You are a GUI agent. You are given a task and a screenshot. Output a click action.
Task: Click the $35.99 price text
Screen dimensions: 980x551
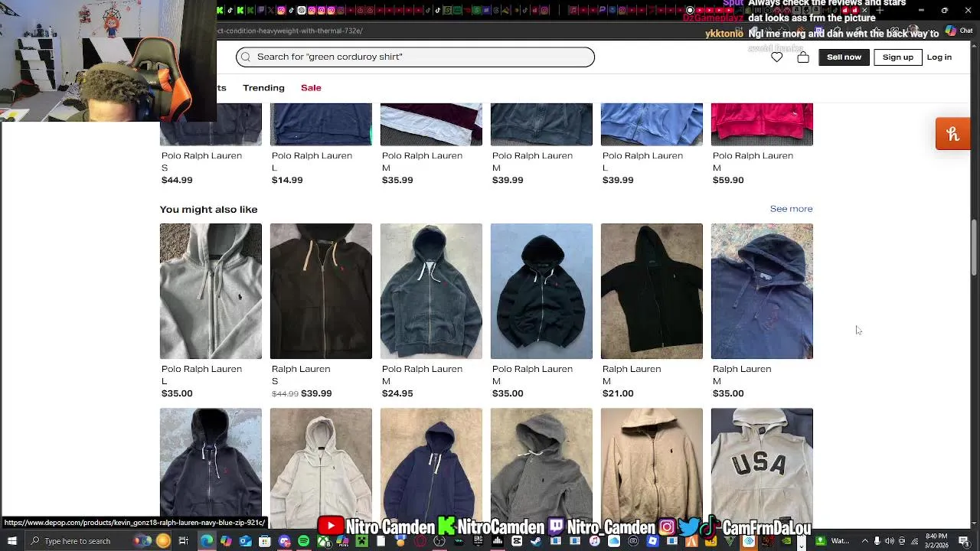pos(397,180)
